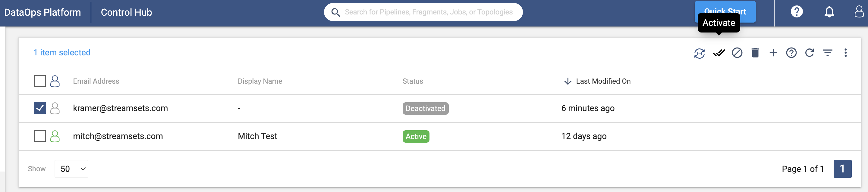868x192 pixels.
Task: Open the table help question mark icon
Action: pyautogui.click(x=791, y=53)
